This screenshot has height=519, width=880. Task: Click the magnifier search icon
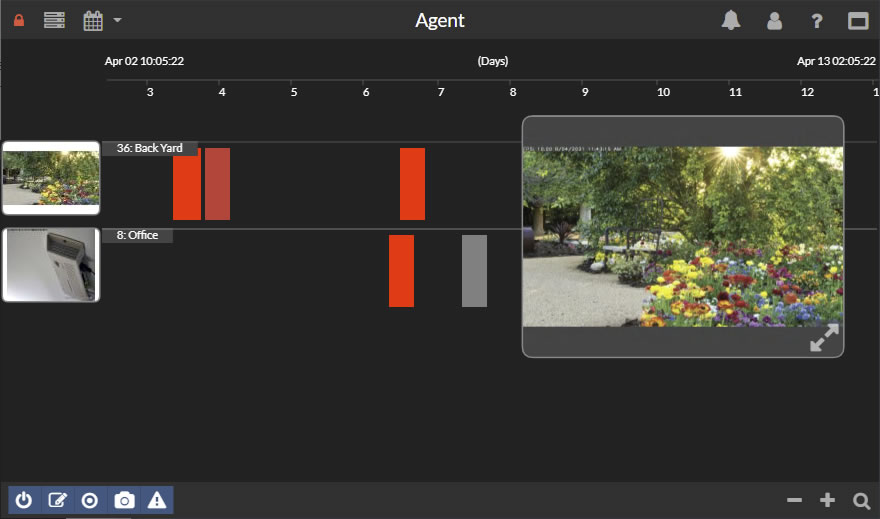[861, 500]
